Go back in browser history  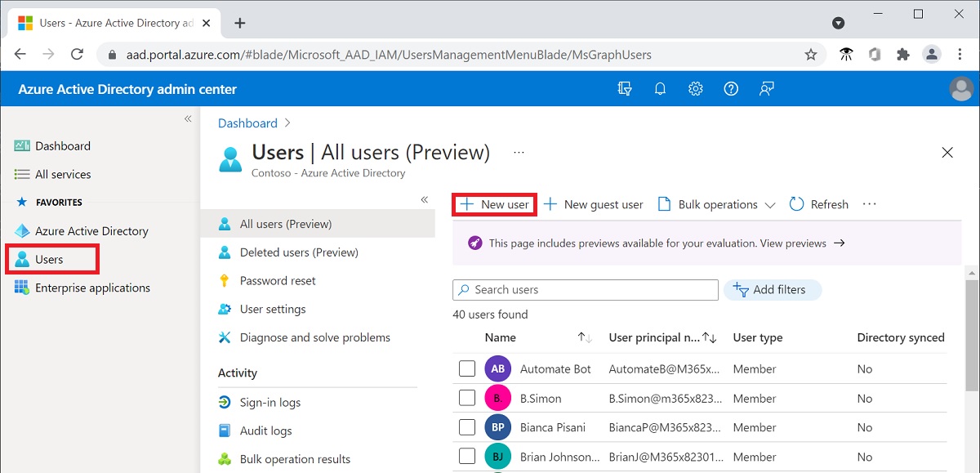click(x=20, y=55)
